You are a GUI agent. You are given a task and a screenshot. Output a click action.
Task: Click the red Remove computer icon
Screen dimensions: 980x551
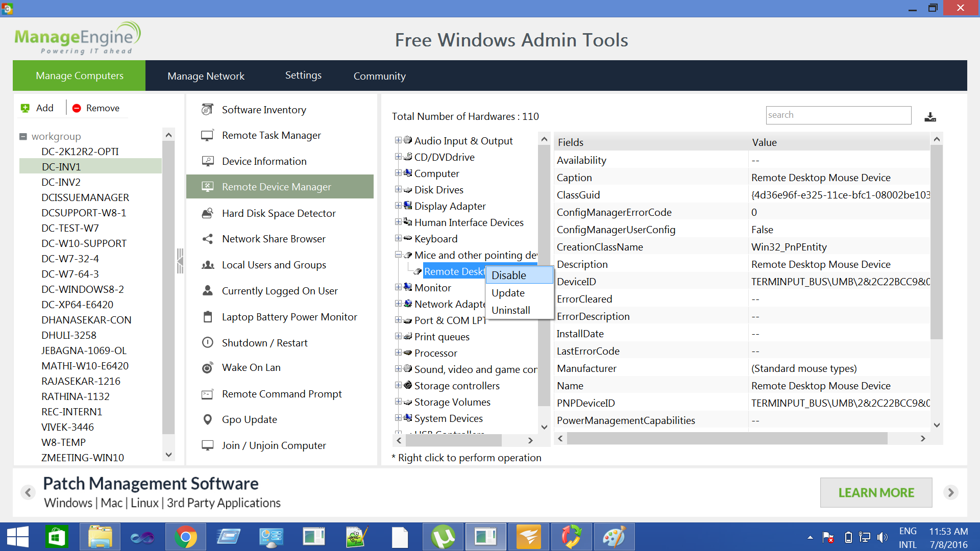[77, 108]
